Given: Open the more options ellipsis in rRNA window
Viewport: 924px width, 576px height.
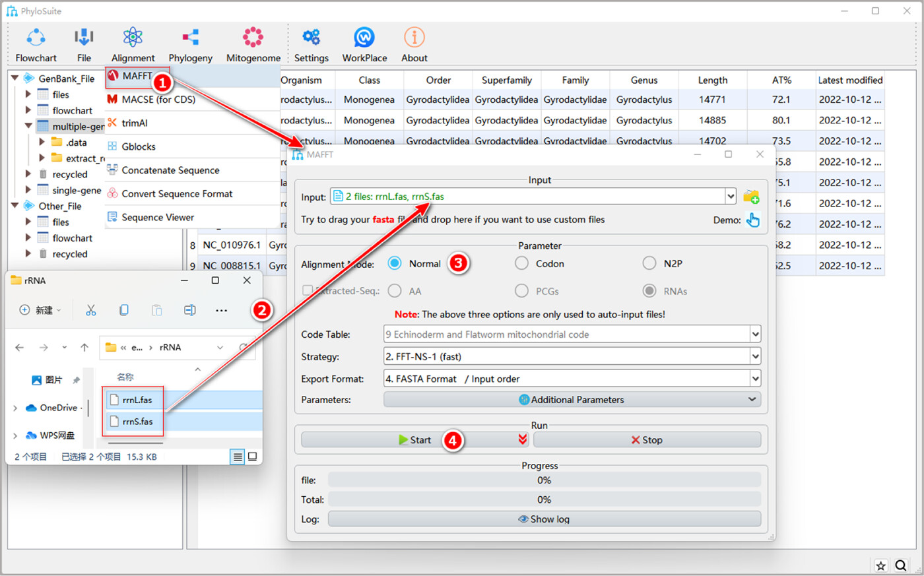Looking at the screenshot, I should point(221,310).
